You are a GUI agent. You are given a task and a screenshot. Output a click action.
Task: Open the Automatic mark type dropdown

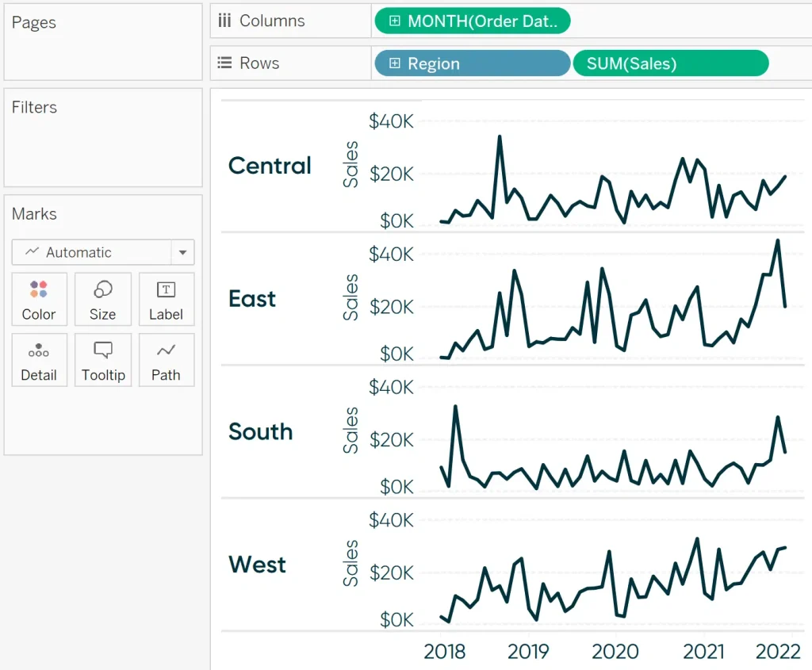183,252
